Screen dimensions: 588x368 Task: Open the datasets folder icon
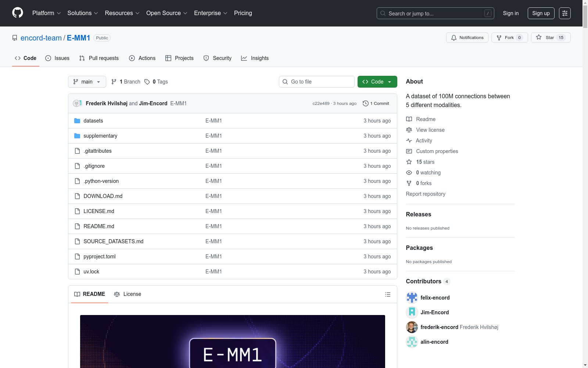coord(77,121)
